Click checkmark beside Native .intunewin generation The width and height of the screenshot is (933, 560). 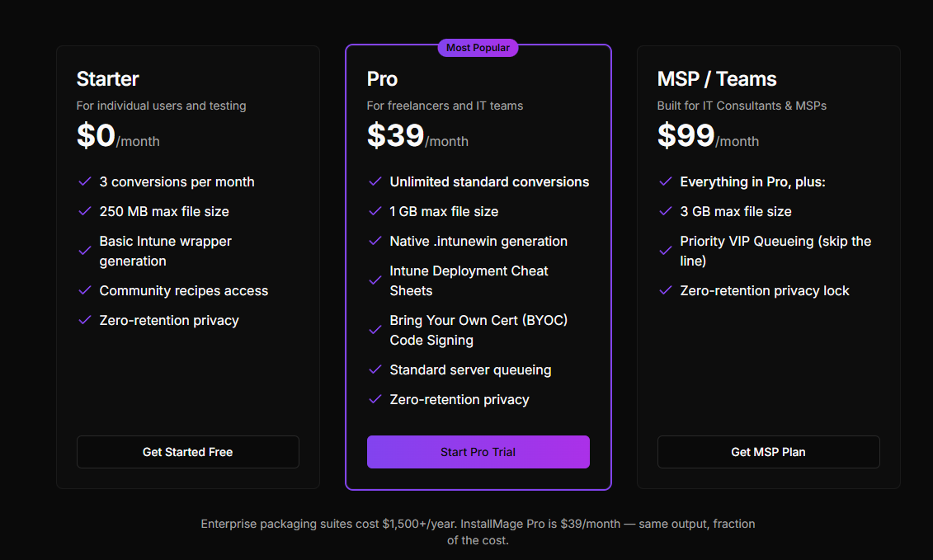click(x=375, y=241)
